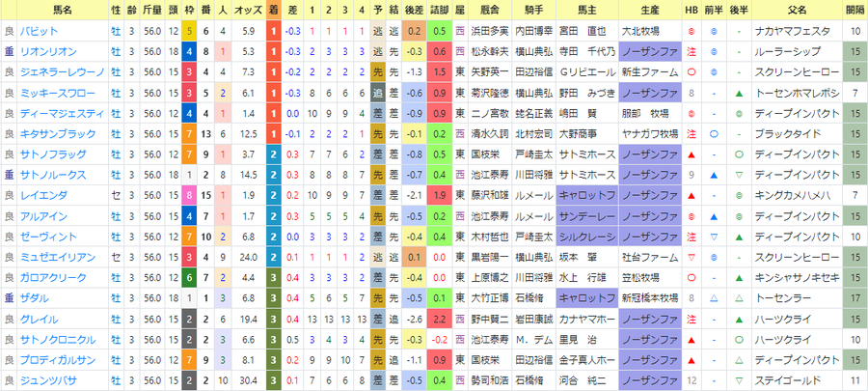Click the 斤量 column header
Screen dimensions: 868x391
[x=151, y=10]
